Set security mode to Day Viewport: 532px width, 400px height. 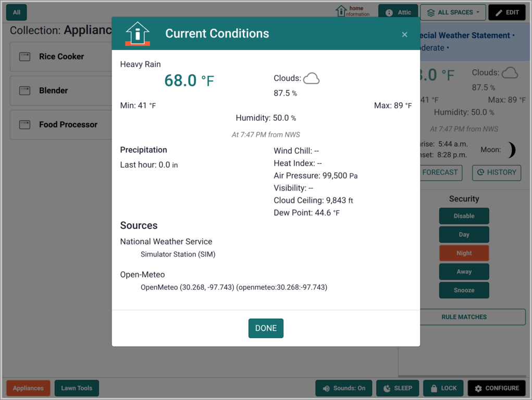(464, 234)
